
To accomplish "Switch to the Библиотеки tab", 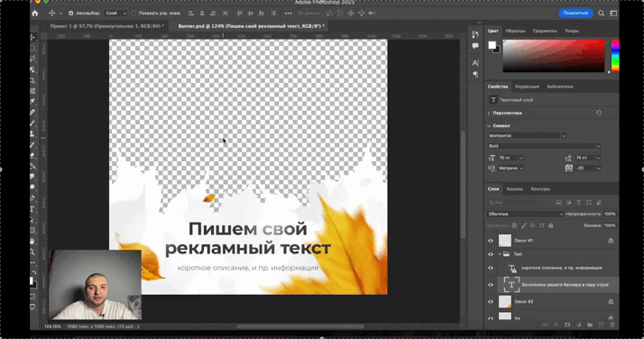I will 560,87.
